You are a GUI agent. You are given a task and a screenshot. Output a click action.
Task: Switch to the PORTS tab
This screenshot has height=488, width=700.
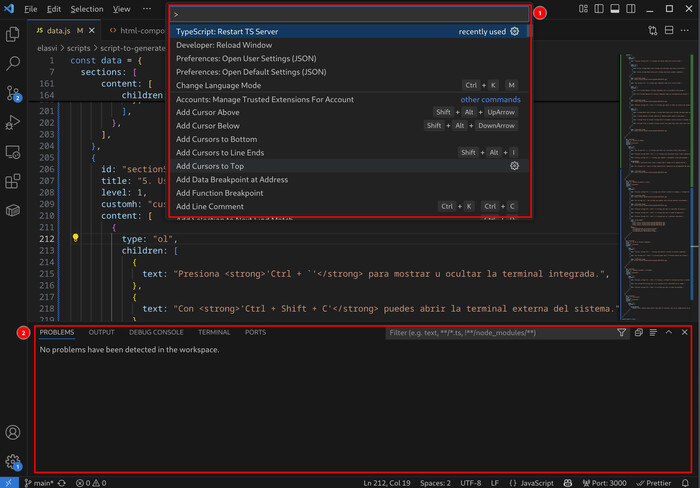[x=255, y=332]
